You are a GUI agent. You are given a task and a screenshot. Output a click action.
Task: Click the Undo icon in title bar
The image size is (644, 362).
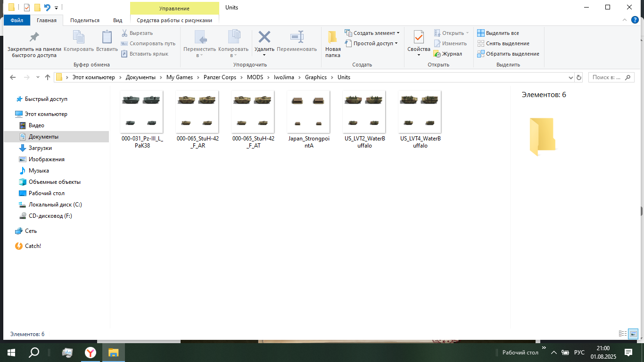click(x=47, y=8)
